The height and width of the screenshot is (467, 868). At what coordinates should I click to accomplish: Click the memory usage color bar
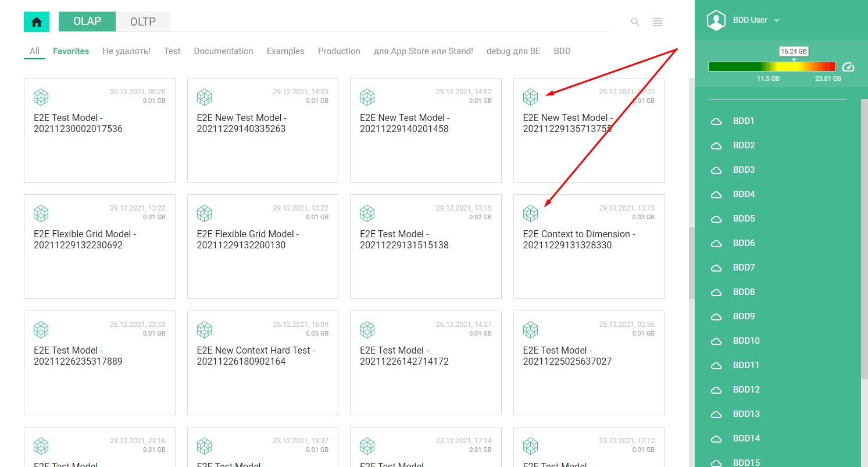(772, 67)
